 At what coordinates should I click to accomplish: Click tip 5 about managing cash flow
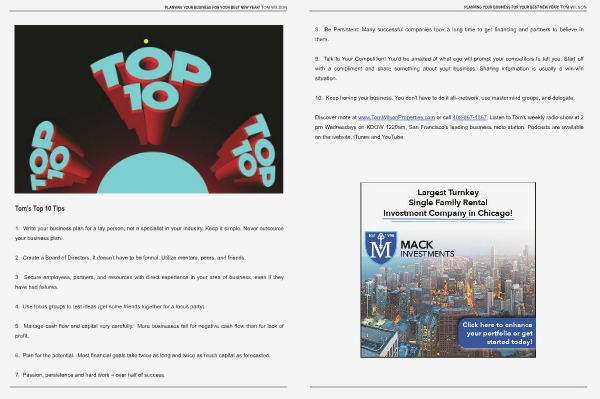149,331
